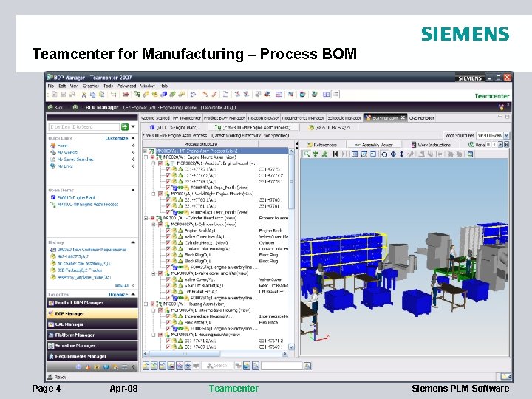532x399 pixels.
Task: Click the green Go search arrow button
Action: click(x=125, y=126)
